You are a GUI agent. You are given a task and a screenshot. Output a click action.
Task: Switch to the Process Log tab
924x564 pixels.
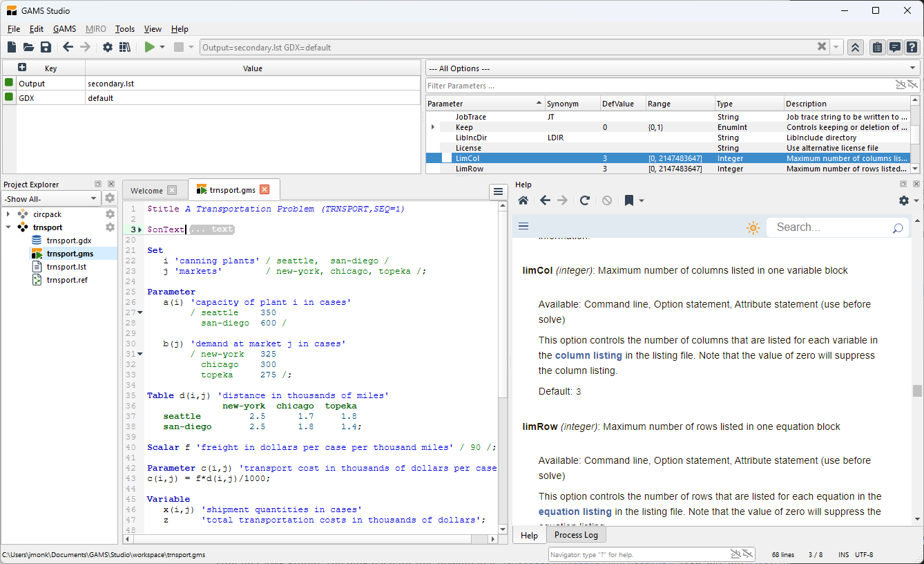click(x=576, y=535)
